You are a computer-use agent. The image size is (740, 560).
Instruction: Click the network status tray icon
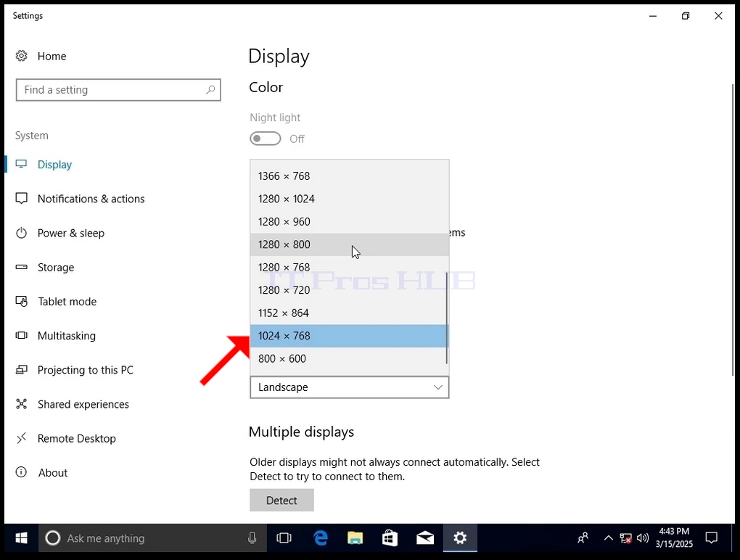[x=626, y=538]
